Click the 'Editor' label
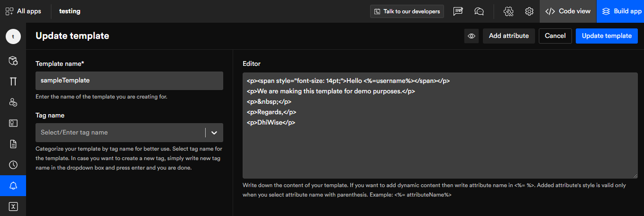This screenshot has width=644, height=216. (252, 63)
